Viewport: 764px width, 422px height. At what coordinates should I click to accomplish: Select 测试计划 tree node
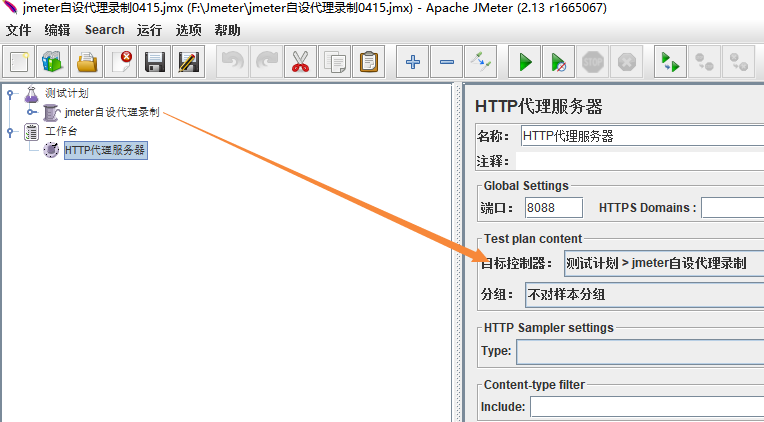point(67,93)
